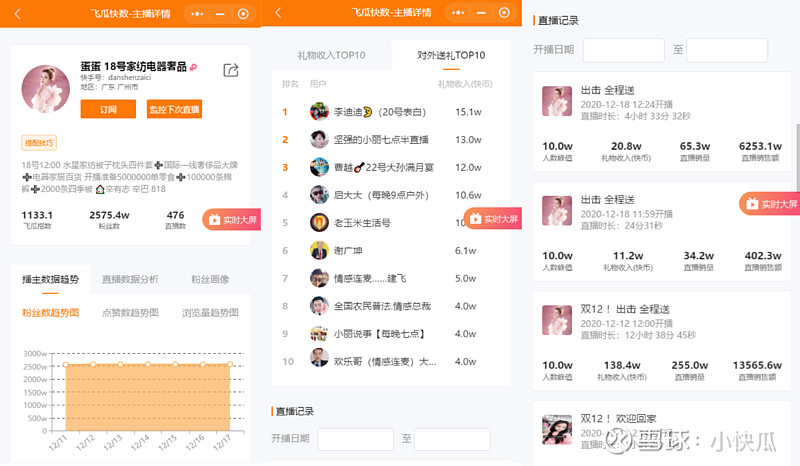This screenshot has height=466, width=800.
Task: Click the 12/14 data point on fans chart
Action: point(148,364)
